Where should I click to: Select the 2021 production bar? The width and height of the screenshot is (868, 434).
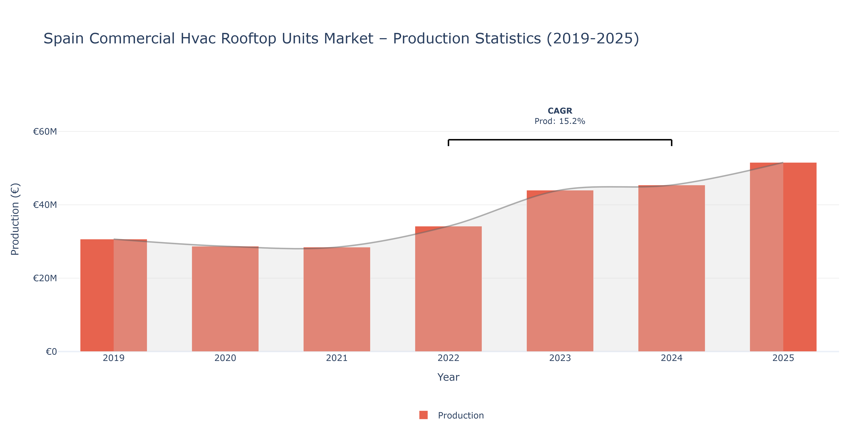[337, 299]
